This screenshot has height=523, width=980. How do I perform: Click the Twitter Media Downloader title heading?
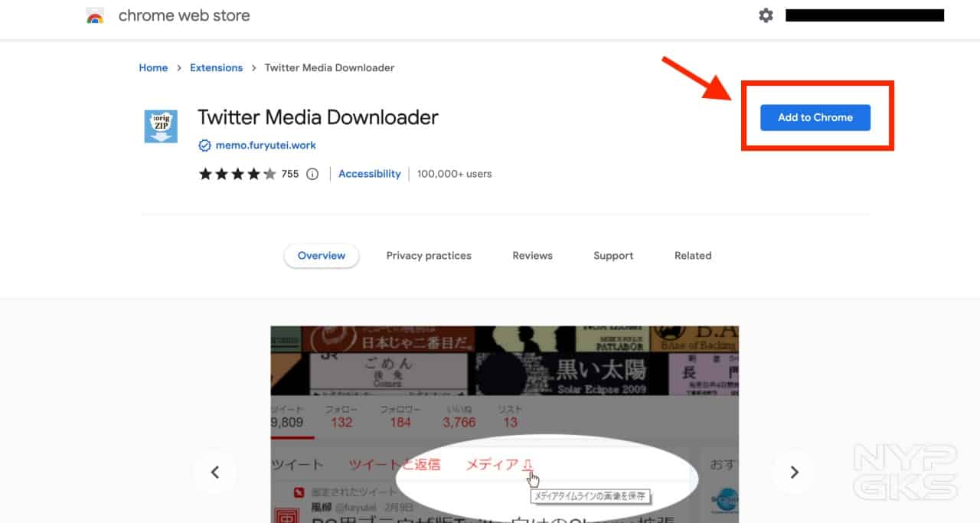tap(318, 117)
